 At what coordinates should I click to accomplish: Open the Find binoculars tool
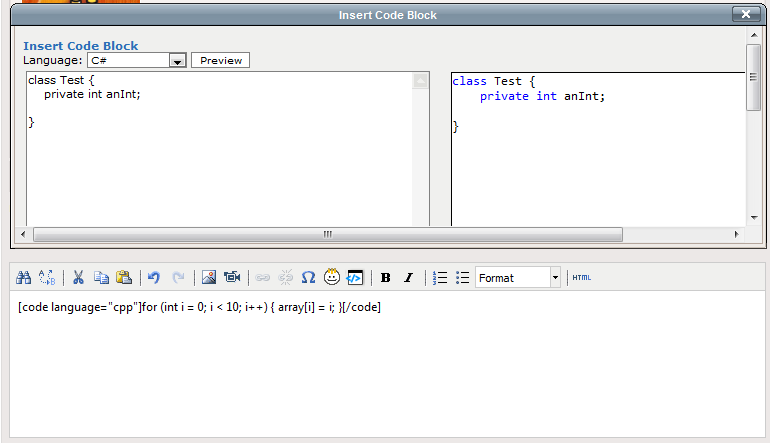24,278
